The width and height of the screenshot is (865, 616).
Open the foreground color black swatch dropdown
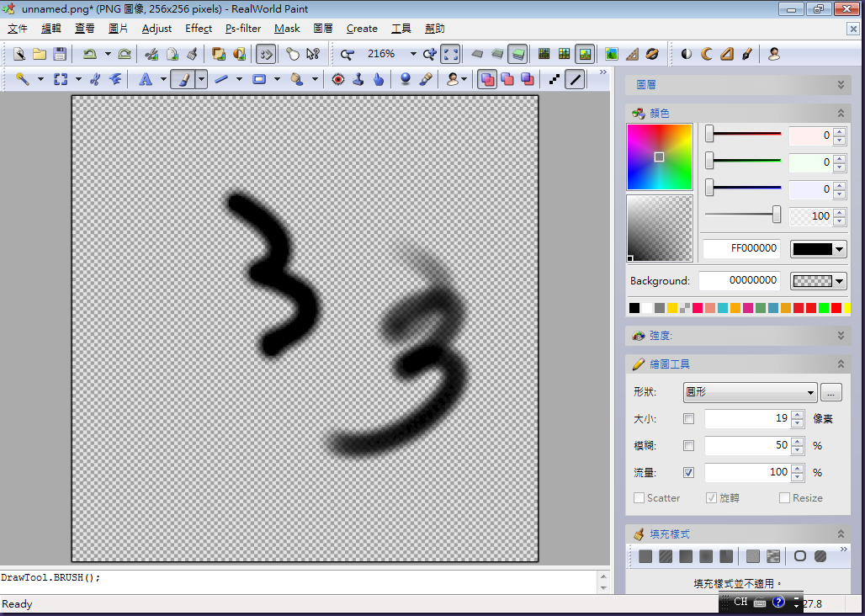click(818, 249)
